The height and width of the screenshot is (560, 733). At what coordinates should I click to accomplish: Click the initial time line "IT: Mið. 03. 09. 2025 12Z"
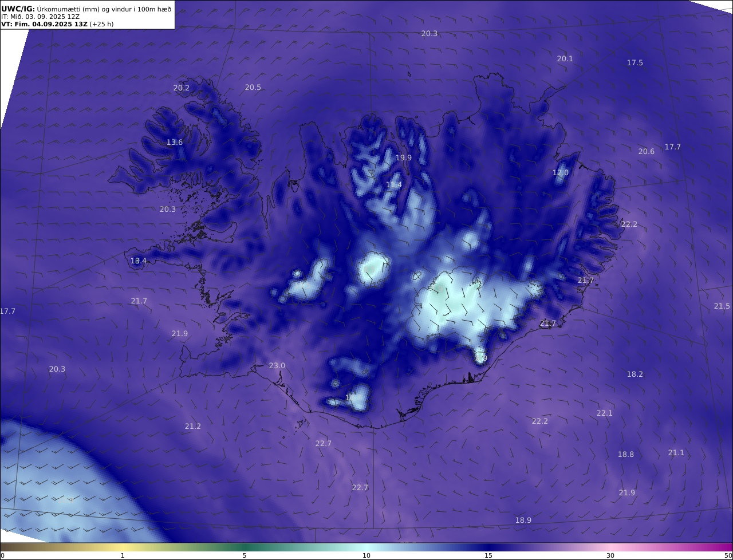pos(40,17)
